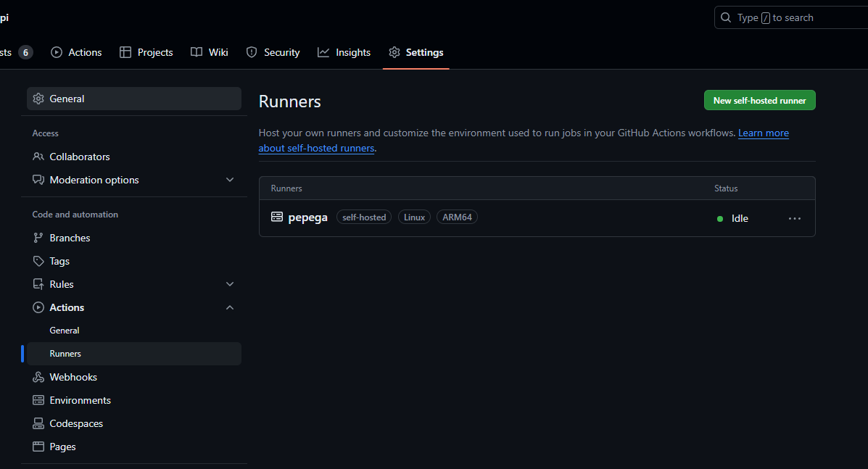Open the pepega runner details
The height and width of the screenshot is (469, 868).
tap(307, 217)
